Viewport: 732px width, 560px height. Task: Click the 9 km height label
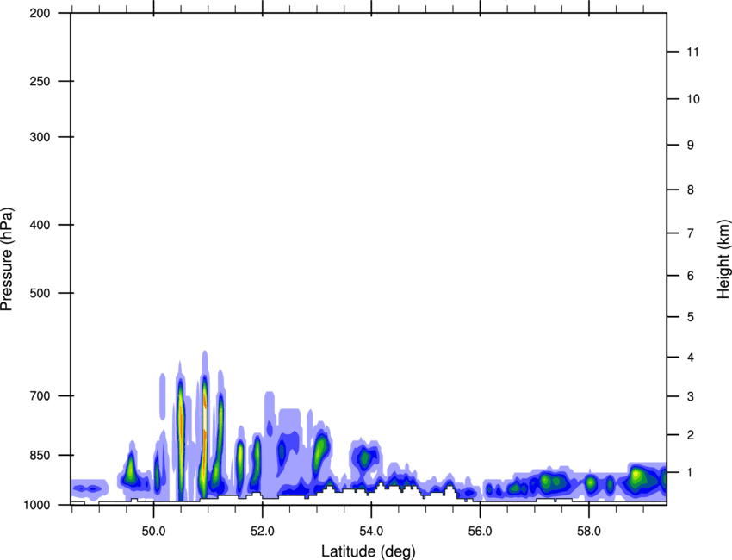tap(691, 146)
